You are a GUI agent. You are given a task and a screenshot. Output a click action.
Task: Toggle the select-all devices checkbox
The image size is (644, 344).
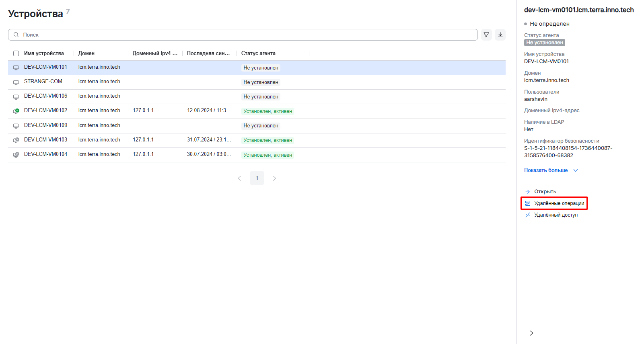[x=16, y=53]
